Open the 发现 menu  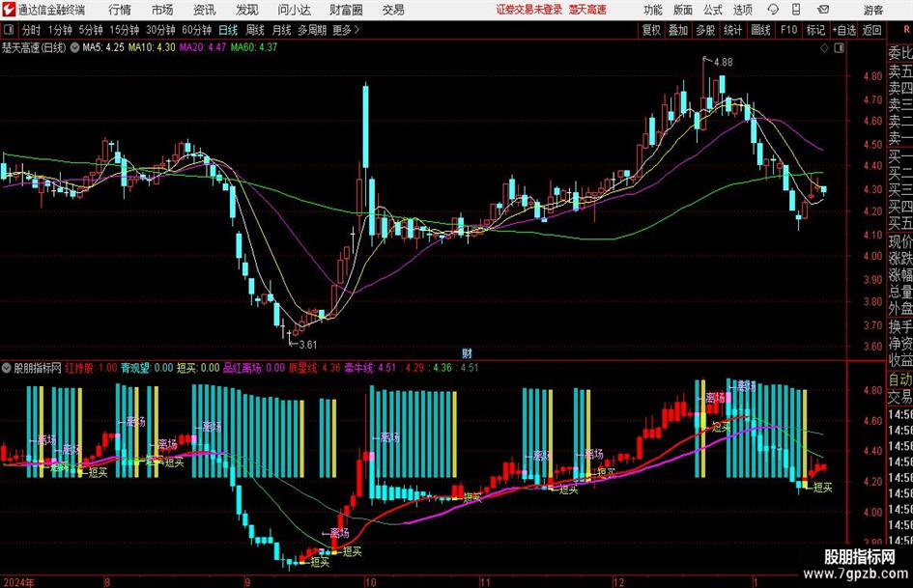pyautogui.click(x=247, y=10)
